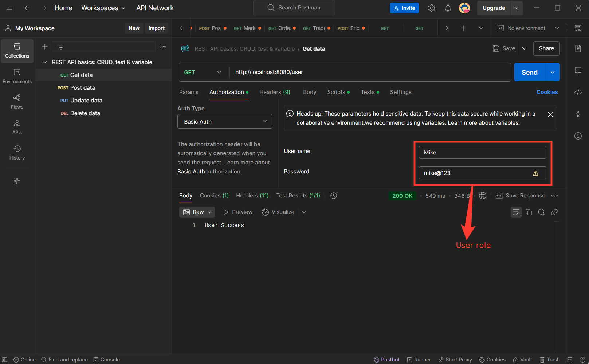Expand the Save options arrow
Screen dimensions: 589x364
tap(524, 48)
